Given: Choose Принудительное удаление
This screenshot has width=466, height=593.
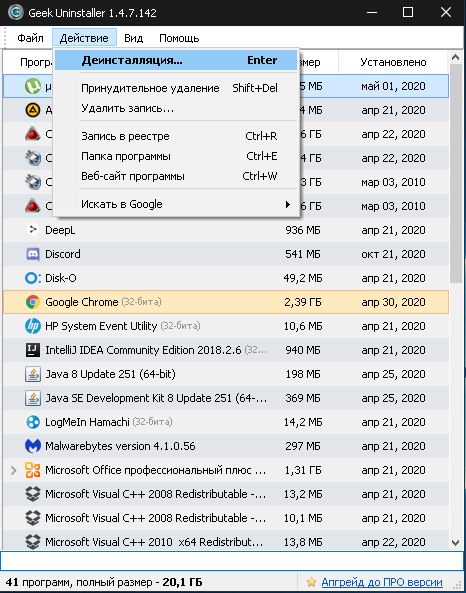Looking at the screenshot, I should [x=176, y=88].
